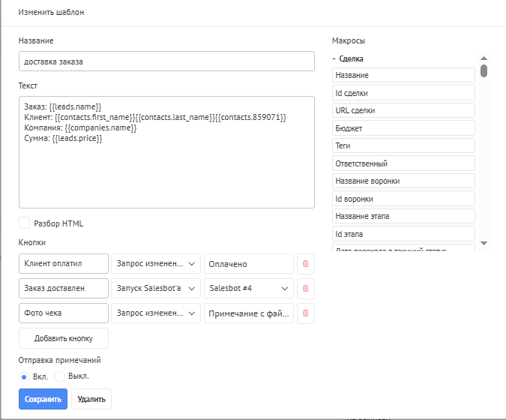
Task: Click inside the template text area
Action: click(x=166, y=152)
